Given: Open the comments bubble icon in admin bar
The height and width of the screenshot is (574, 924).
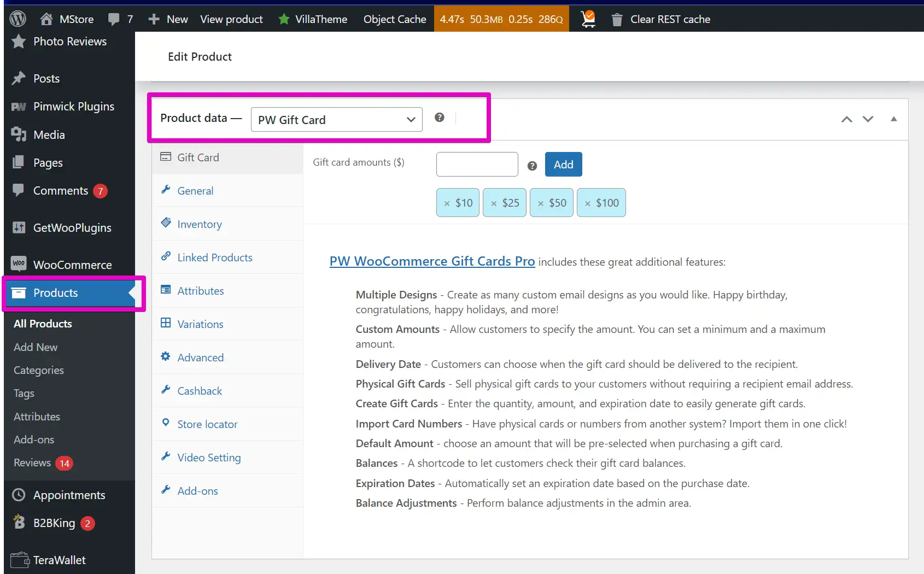Looking at the screenshot, I should [114, 19].
